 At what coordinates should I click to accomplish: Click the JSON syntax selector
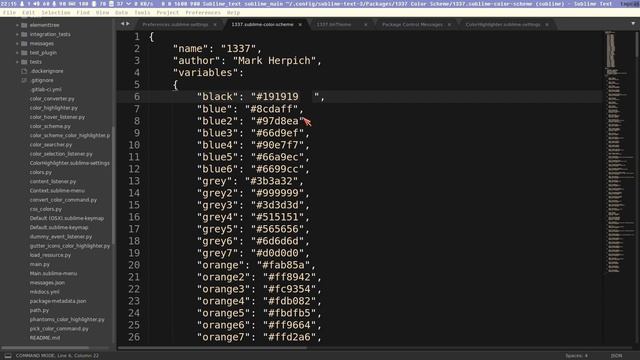point(616,356)
